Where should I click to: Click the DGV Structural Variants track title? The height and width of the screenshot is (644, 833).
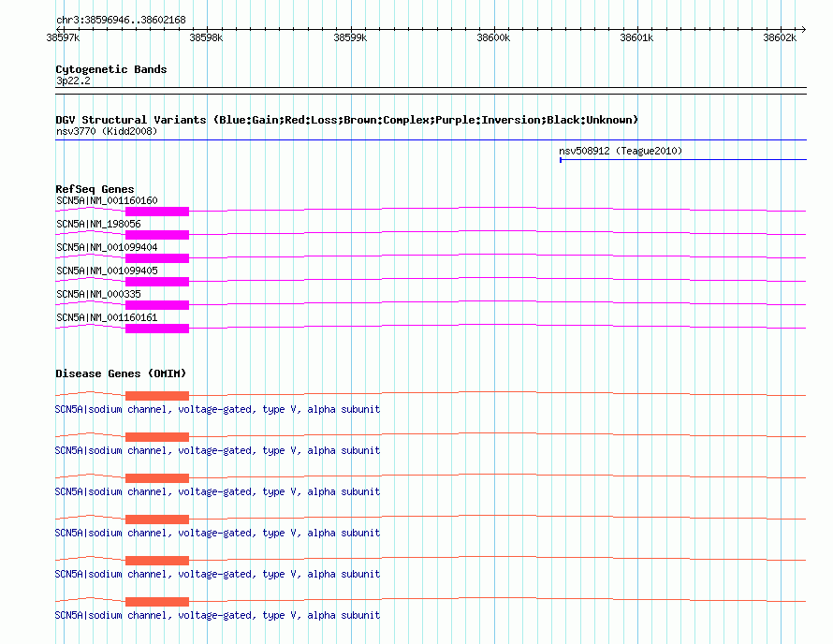(x=346, y=120)
